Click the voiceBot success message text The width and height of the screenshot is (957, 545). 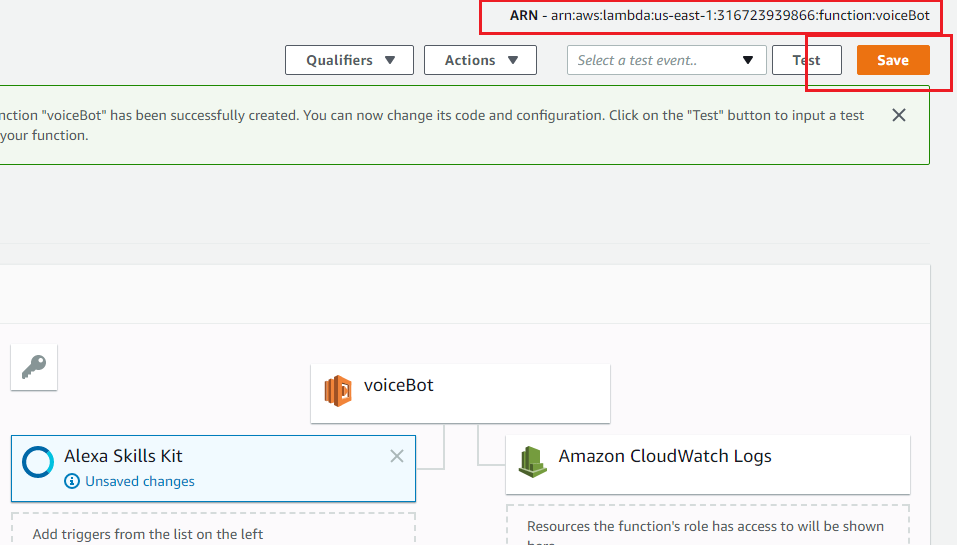[432, 125]
